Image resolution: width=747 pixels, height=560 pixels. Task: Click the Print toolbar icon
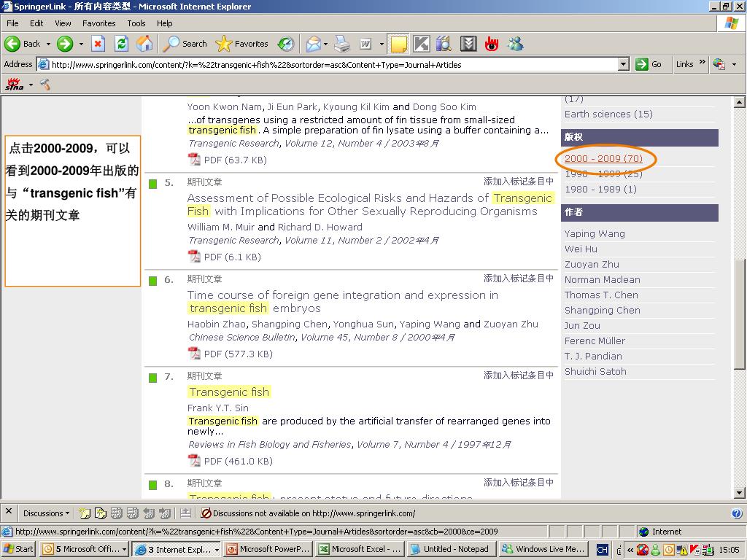(341, 44)
